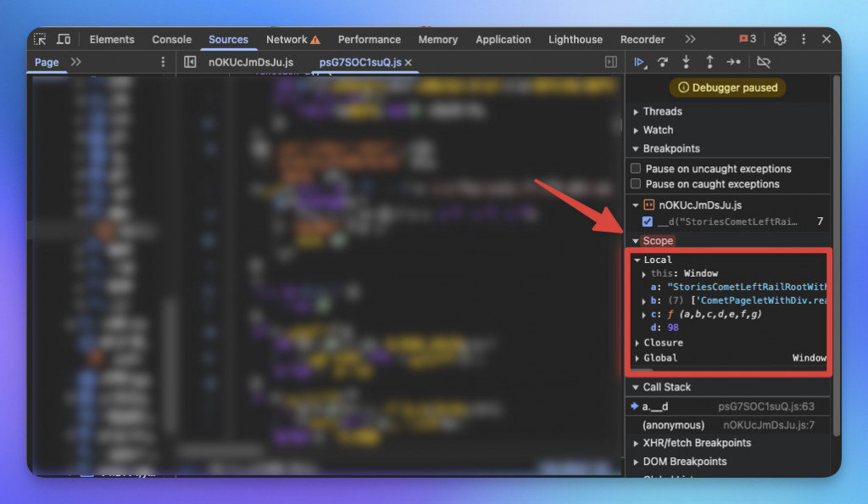Enable Pause on caught exceptions
The height and width of the screenshot is (504, 868).
636,184
